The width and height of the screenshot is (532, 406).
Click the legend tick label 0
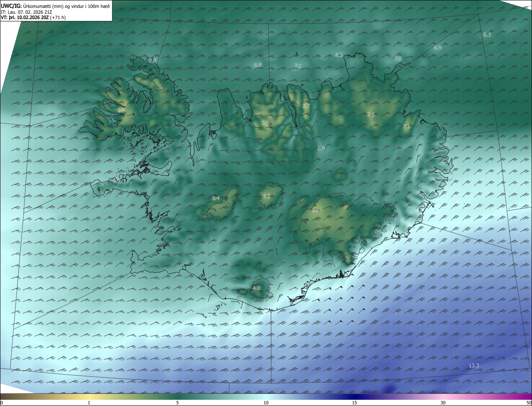tap(2, 403)
